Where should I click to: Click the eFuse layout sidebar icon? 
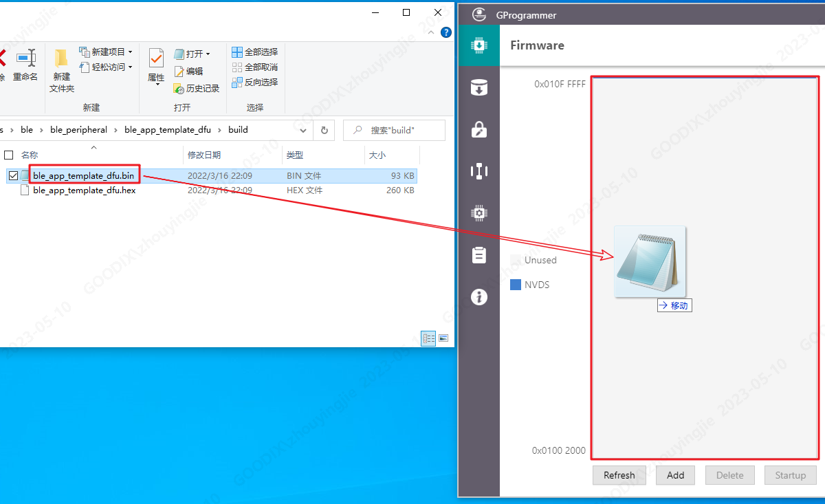coord(479,171)
